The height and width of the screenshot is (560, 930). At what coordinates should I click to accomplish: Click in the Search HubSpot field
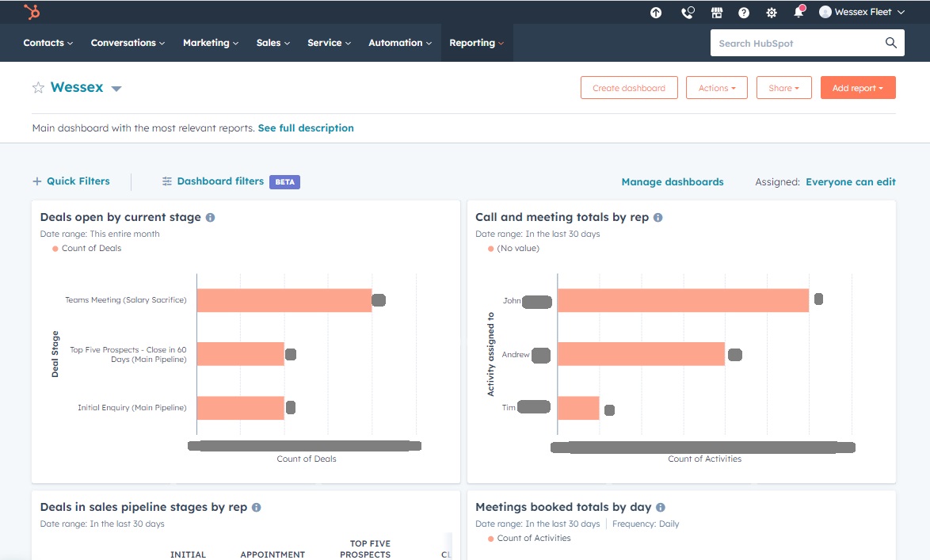[799, 44]
